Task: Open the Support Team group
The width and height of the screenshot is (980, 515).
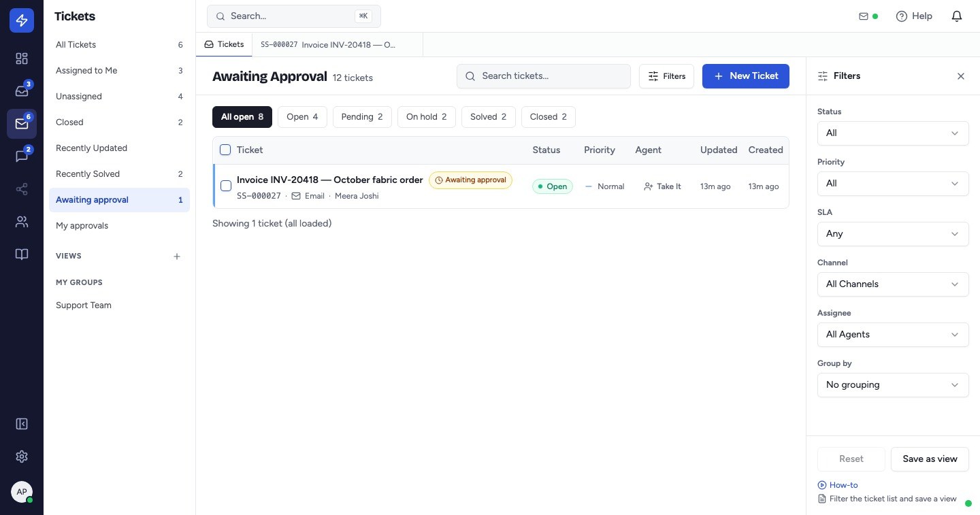Action: tap(119, 305)
